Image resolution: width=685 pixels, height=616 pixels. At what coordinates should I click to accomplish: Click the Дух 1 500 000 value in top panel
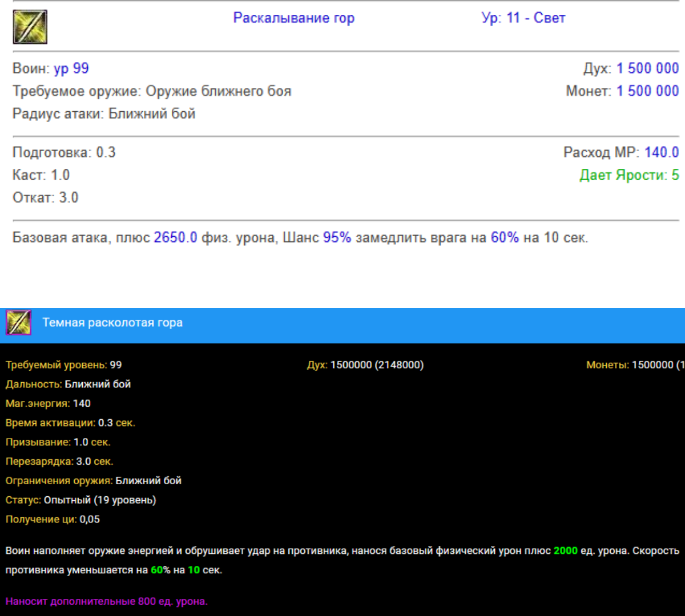(x=647, y=68)
